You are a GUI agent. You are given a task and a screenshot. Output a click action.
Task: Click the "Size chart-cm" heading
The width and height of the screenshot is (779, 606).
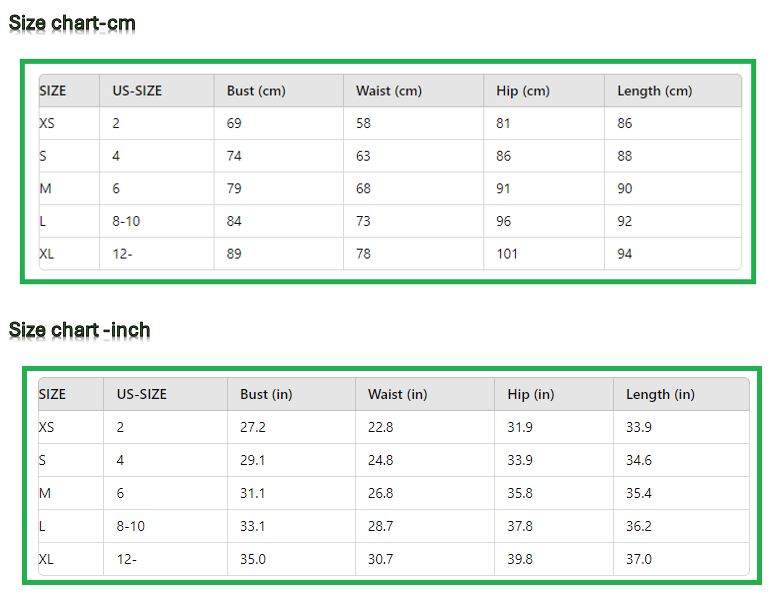(72, 23)
